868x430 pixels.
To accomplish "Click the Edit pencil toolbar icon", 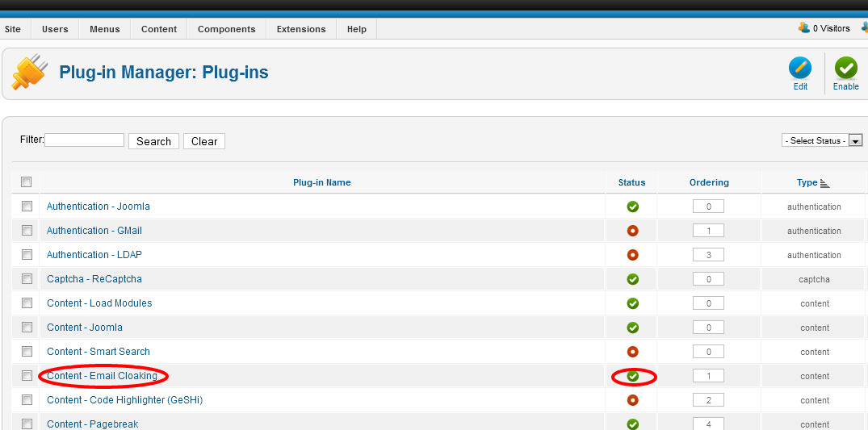I will coord(800,68).
